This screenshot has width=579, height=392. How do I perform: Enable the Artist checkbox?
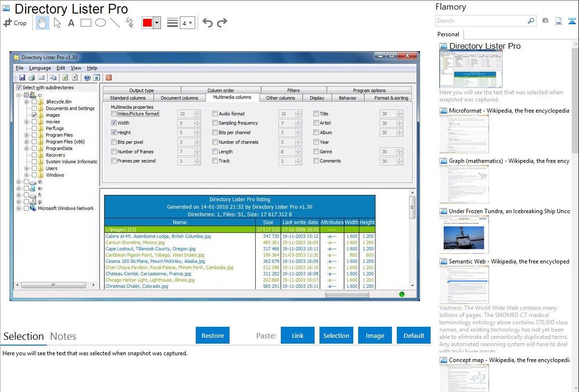coord(316,123)
